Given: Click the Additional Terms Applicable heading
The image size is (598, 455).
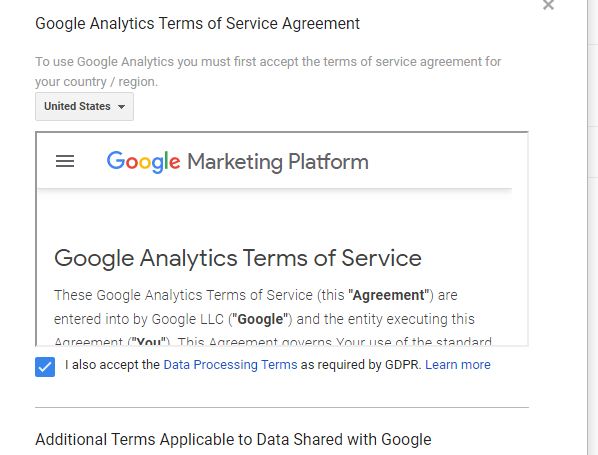Looking at the screenshot, I should coord(233,440).
